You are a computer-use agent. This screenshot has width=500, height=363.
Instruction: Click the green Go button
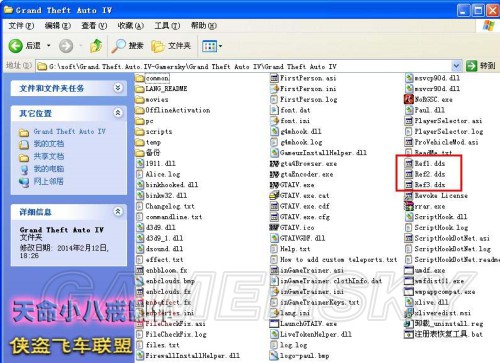[481, 66]
